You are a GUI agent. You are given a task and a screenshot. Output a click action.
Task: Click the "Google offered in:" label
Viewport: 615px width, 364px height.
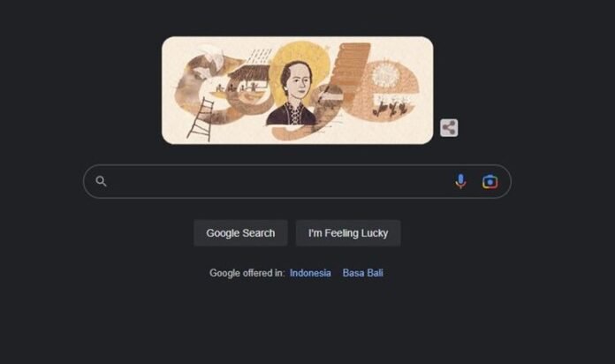247,273
